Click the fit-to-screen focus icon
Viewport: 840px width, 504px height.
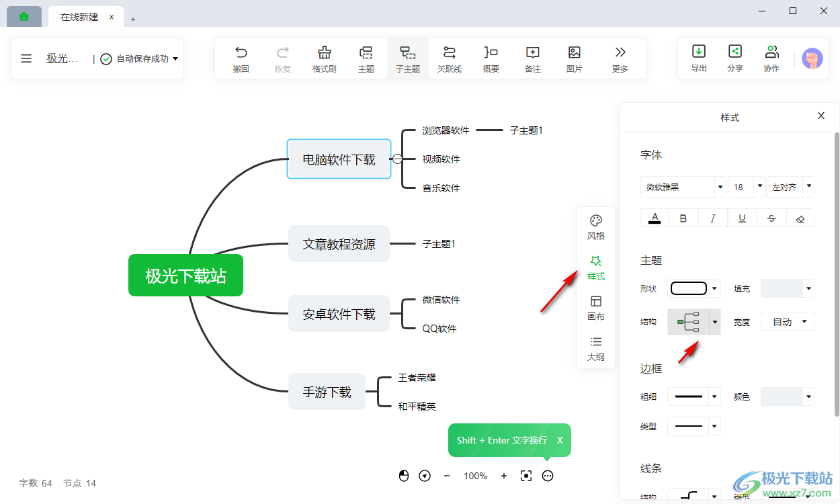(x=526, y=476)
